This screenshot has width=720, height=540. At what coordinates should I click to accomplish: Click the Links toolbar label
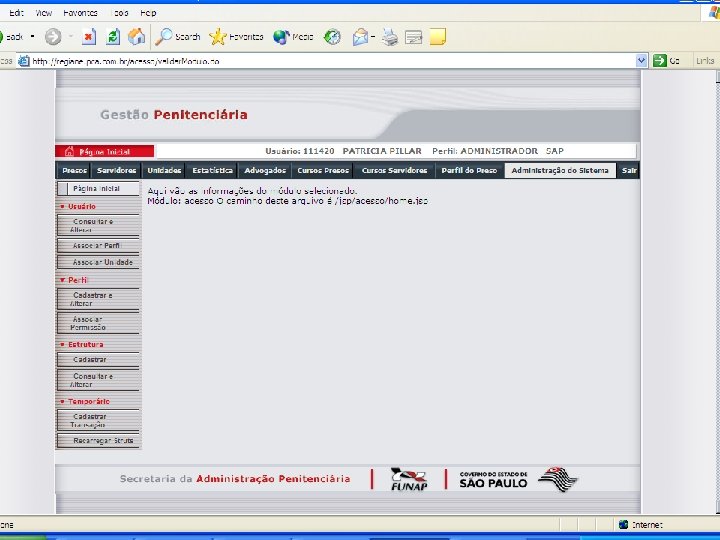coord(705,61)
